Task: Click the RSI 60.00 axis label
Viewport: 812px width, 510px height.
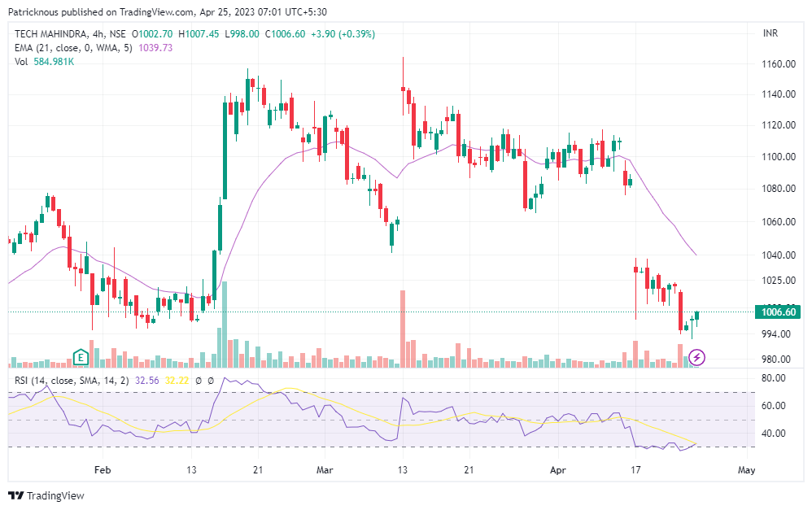Action: (773, 405)
